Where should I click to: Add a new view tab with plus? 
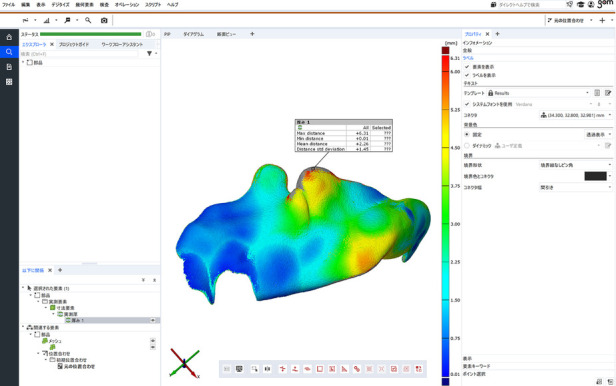(252, 34)
